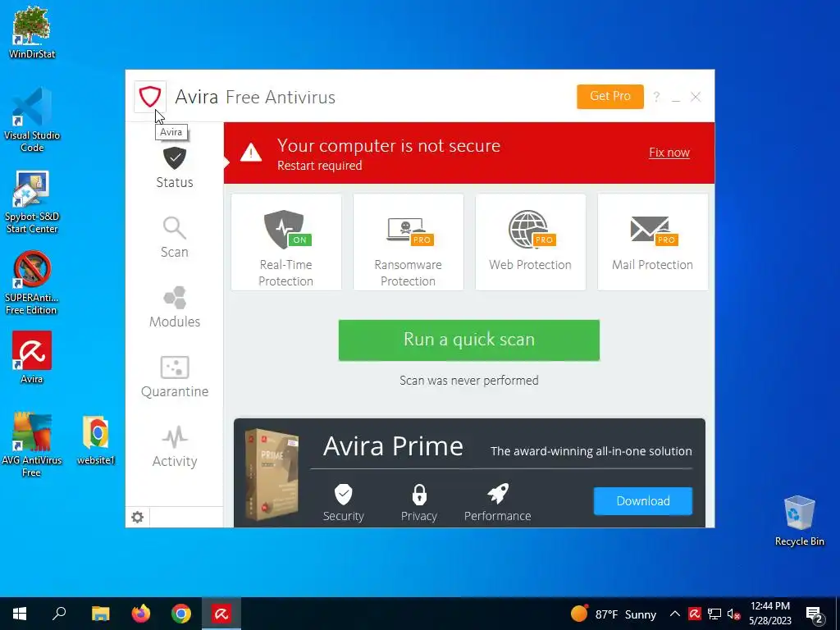Open the Status section in sidebar
The width and height of the screenshot is (840, 630).
pos(175,167)
